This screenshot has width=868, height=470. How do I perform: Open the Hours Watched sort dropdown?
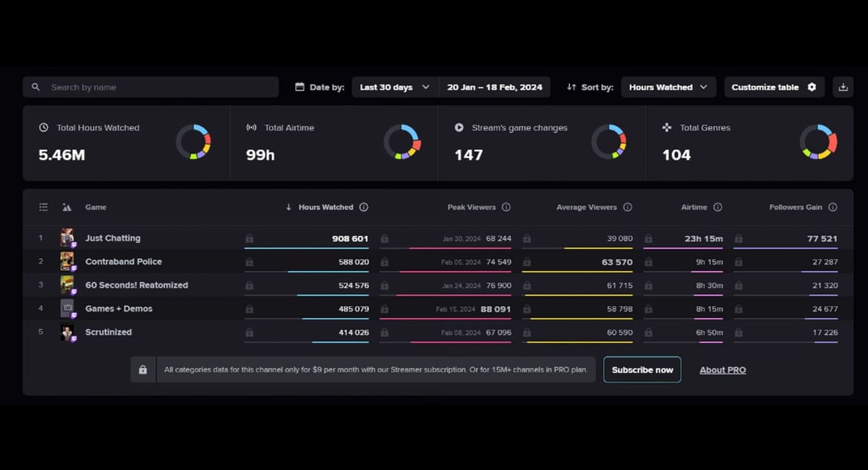pyautogui.click(x=668, y=87)
